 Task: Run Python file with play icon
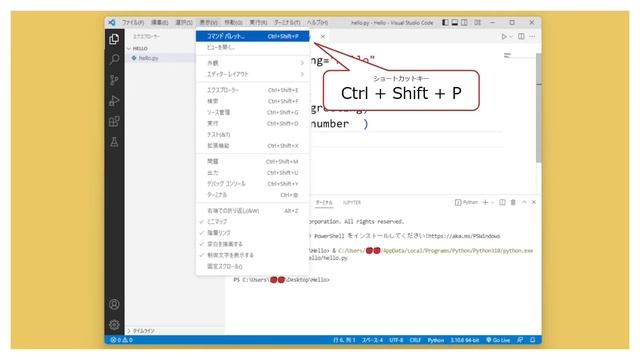pyautogui.click(x=504, y=36)
